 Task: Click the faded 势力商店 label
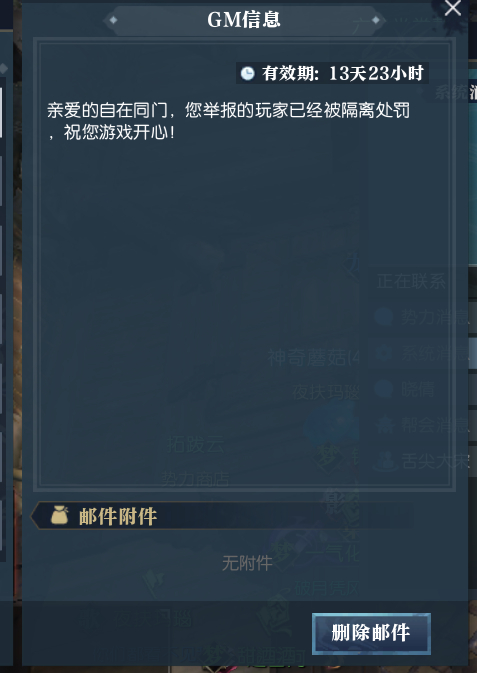(195, 479)
